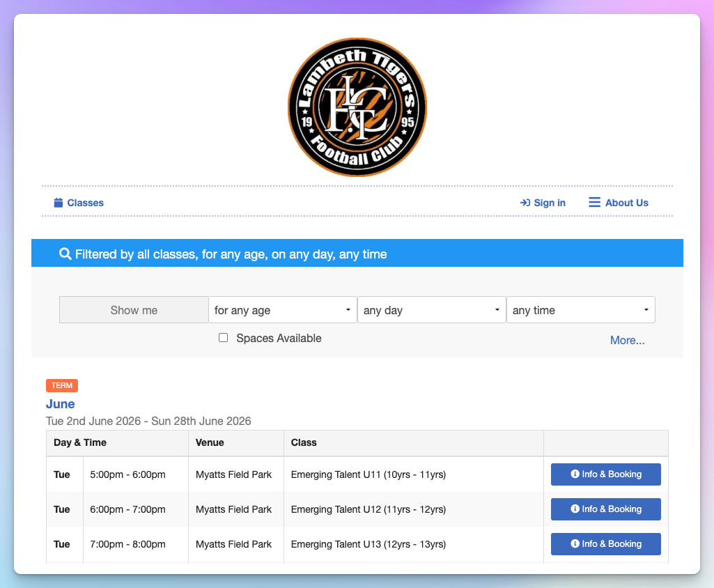Click the calendar icon beside Classes
This screenshot has height=588, width=714.
point(59,203)
